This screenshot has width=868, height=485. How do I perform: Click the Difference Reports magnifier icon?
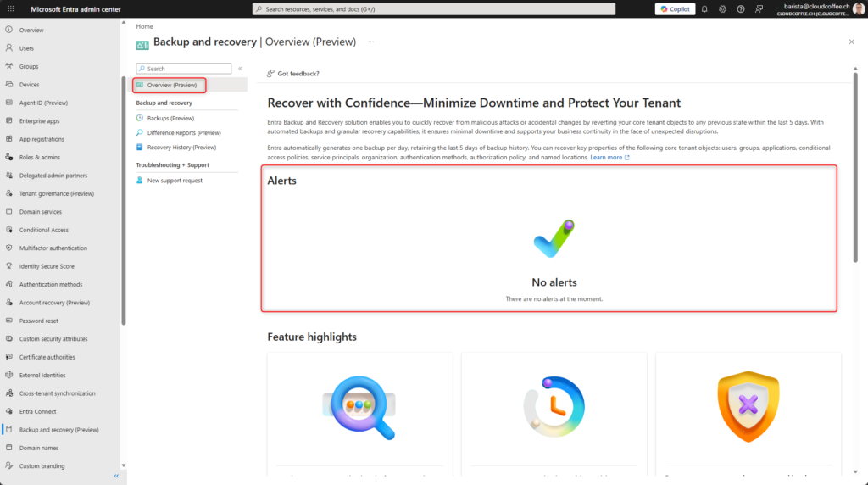[x=140, y=132]
